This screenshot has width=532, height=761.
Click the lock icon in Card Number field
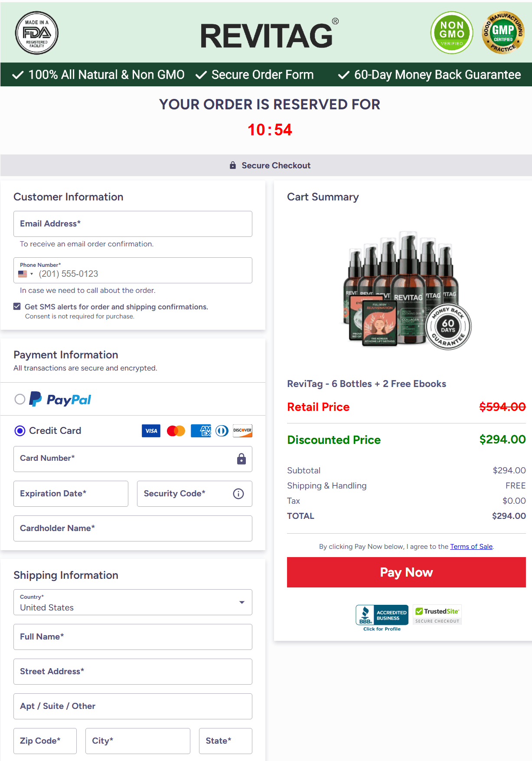pyautogui.click(x=242, y=459)
